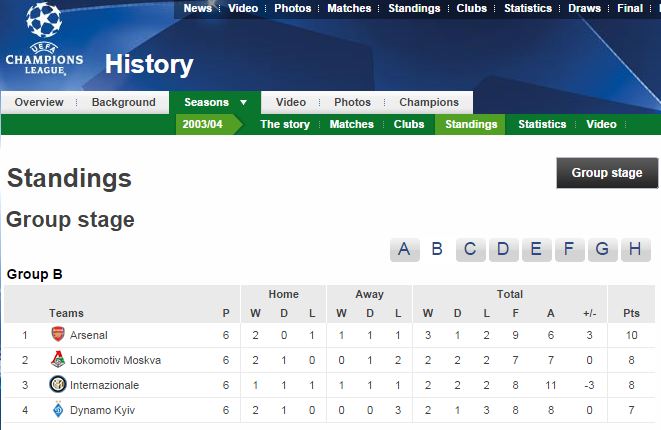Image resolution: width=661 pixels, height=430 pixels.
Task: Click Dynamo Kyiv's points value 7
Action: point(631,410)
